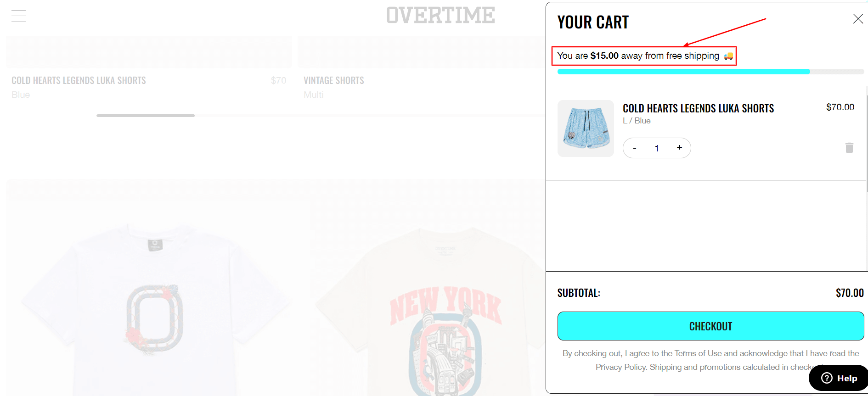Viewport: 868px width, 396px height.
Task: Click the delivery truck emoji icon
Action: [728, 56]
